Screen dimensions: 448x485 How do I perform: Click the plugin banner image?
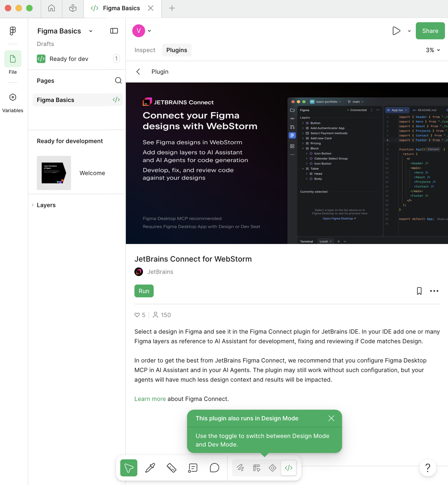coord(287,163)
